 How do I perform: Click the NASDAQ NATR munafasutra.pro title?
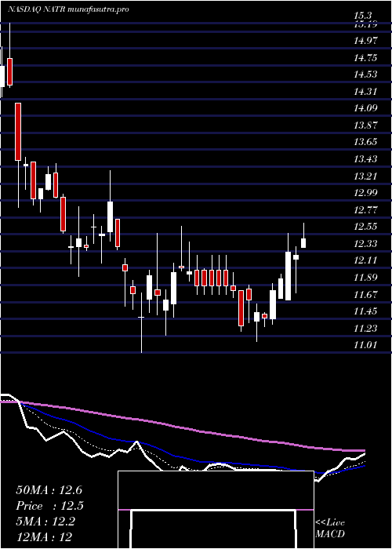click(x=68, y=9)
